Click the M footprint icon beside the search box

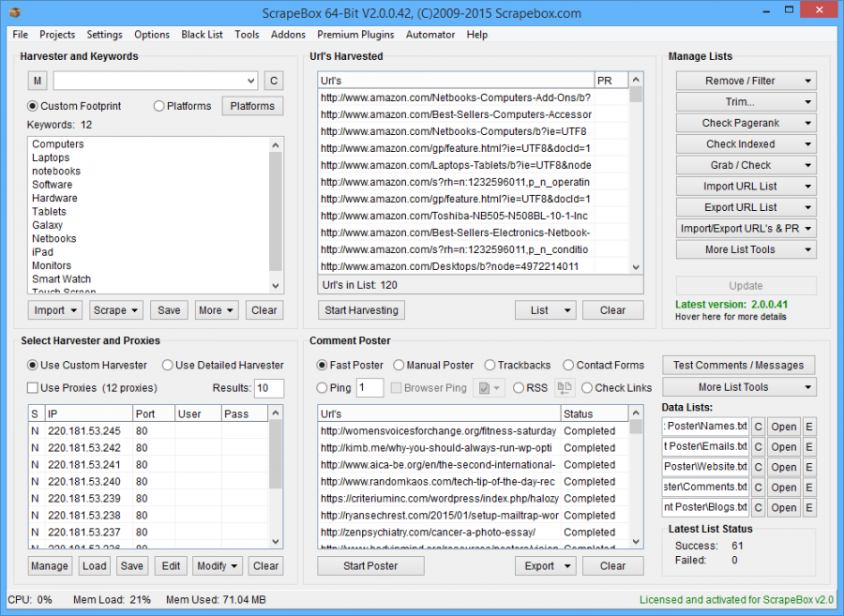point(37,81)
